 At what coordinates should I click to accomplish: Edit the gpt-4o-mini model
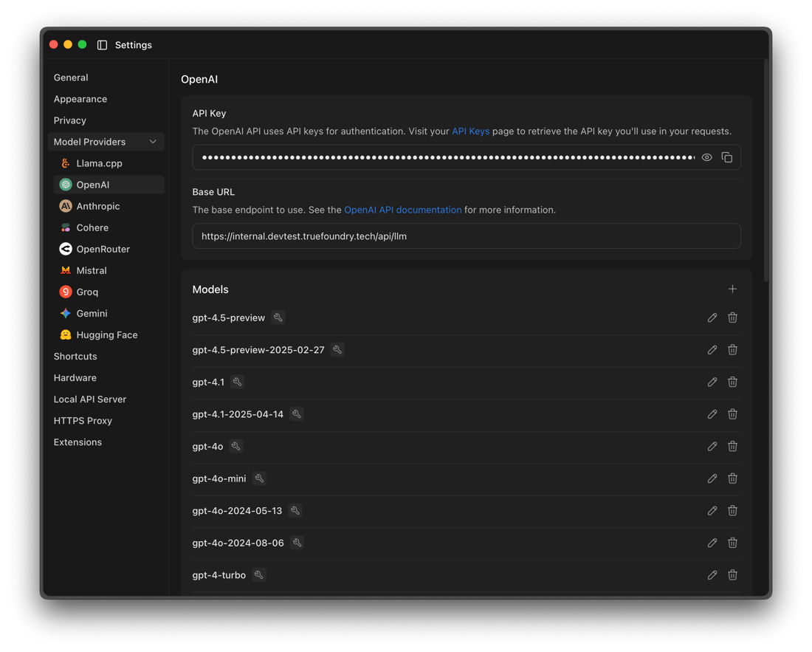pyautogui.click(x=712, y=478)
